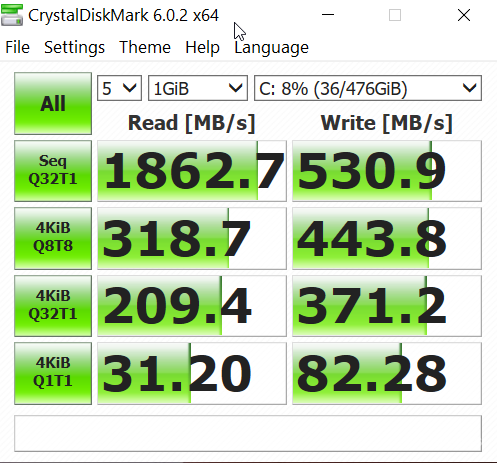Open the Settings menu
This screenshot has height=463, width=497.
tap(74, 47)
